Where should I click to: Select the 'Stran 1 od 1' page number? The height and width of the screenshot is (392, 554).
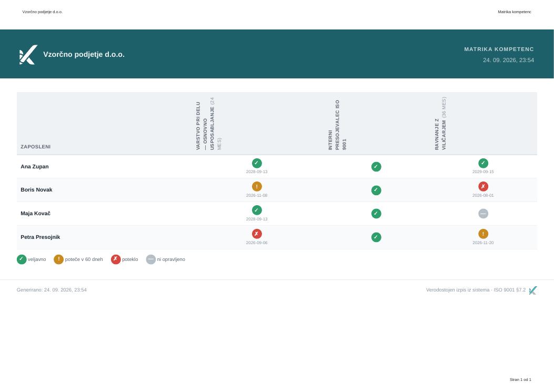tap(520, 379)
